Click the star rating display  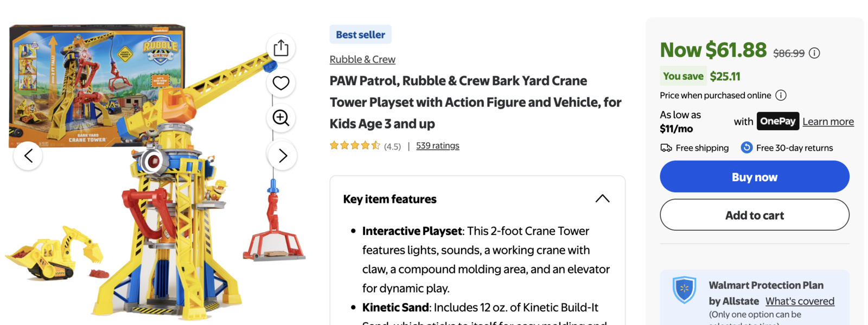coord(355,145)
